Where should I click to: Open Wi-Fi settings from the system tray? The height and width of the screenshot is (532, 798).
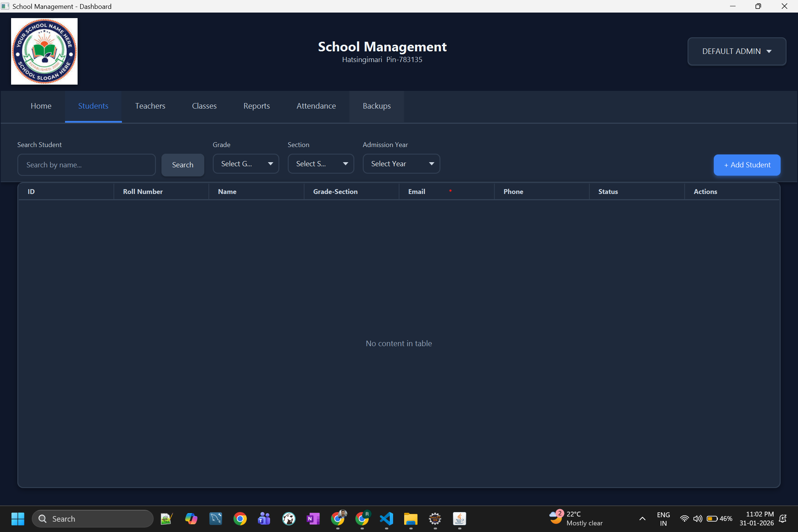[685, 518]
